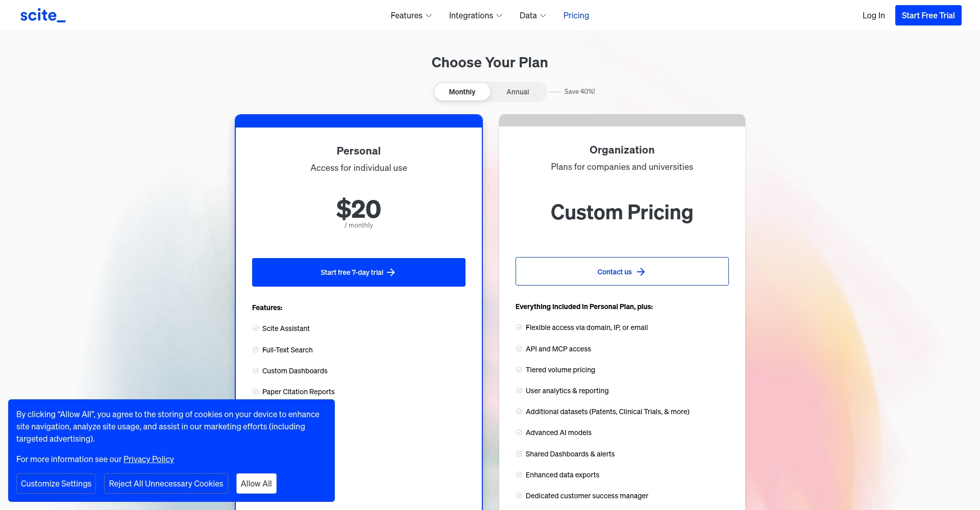Click the checkmark icon next to Scite Assistant
Screen dimensions: 980x510
[x=256, y=328]
